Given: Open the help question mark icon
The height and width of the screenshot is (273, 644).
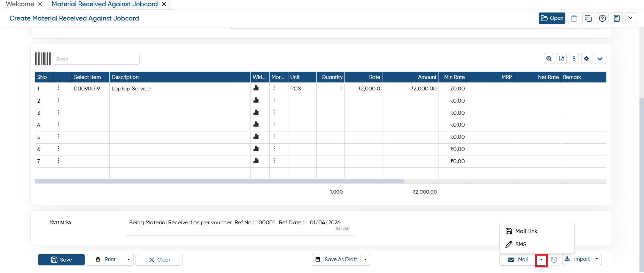Looking at the screenshot, I should [603, 18].
